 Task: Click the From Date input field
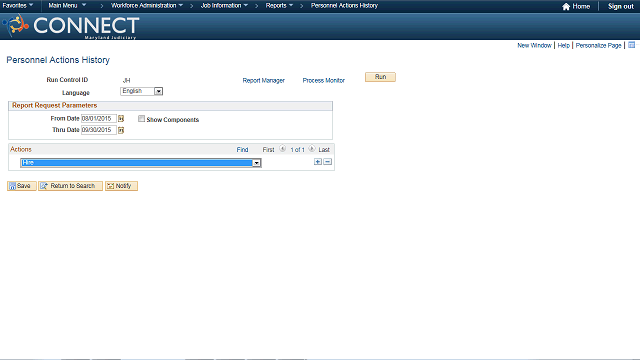click(x=99, y=119)
